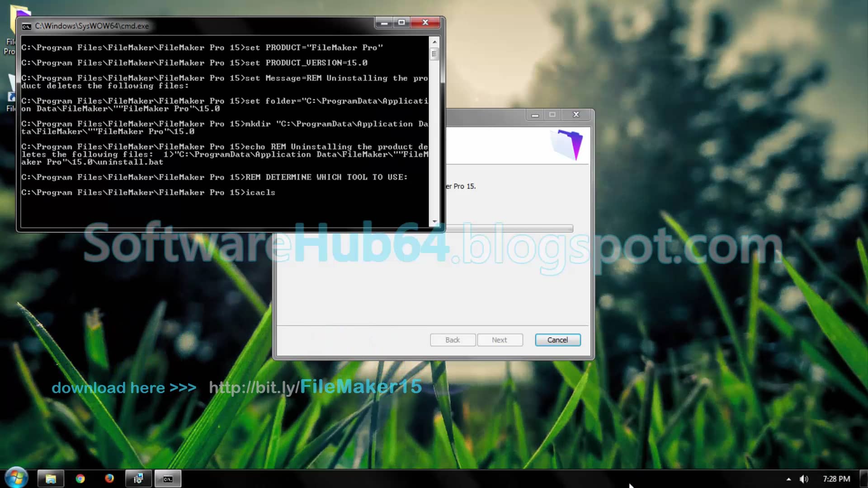Switch to the installer taskbar item
This screenshot has height=488, width=868.
point(138,479)
